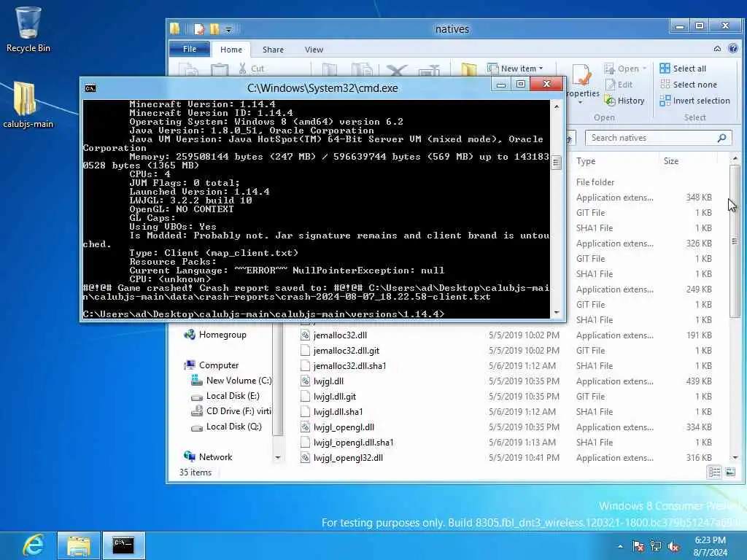Click the 439 KB size cell

[698, 381]
